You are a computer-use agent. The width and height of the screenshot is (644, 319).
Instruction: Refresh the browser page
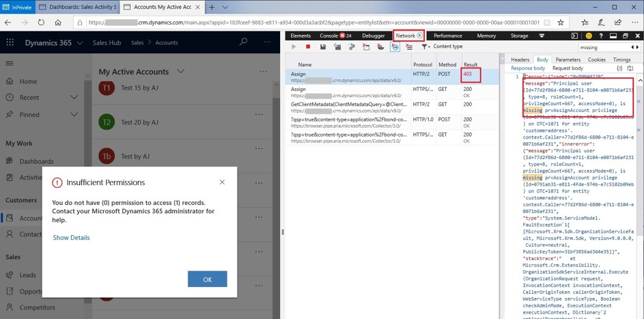tap(41, 22)
